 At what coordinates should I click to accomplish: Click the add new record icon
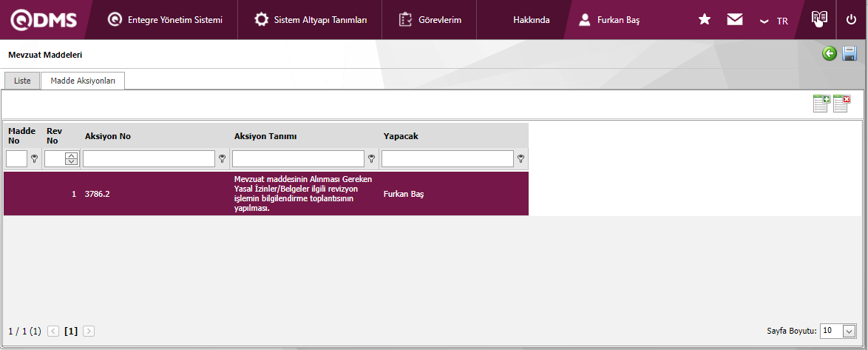pos(821,104)
